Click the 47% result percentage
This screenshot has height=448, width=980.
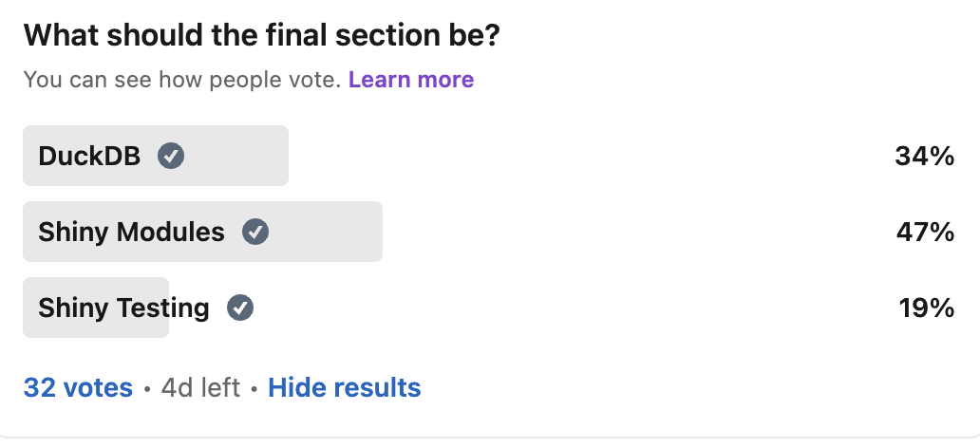pyautogui.click(x=926, y=232)
